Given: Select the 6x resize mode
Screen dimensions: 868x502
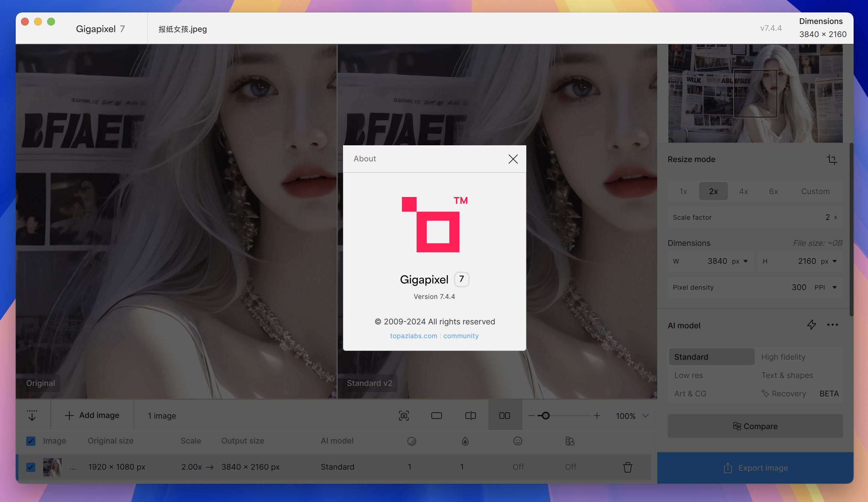Looking at the screenshot, I should (x=774, y=191).
